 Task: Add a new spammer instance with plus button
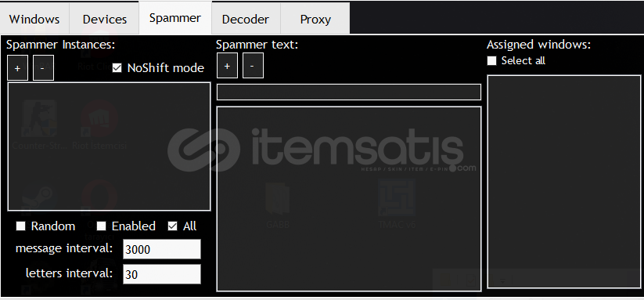point(17,68)
